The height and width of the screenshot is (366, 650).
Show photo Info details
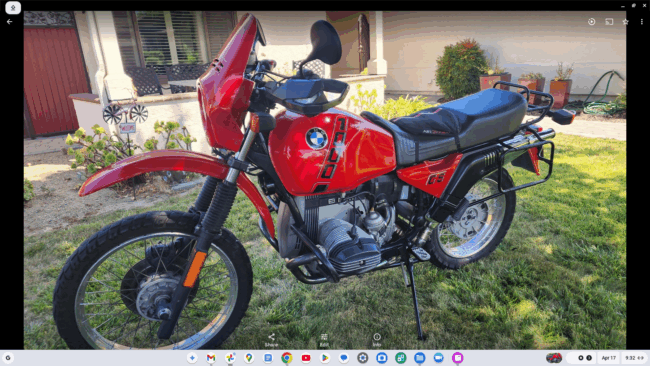point(377,339)
